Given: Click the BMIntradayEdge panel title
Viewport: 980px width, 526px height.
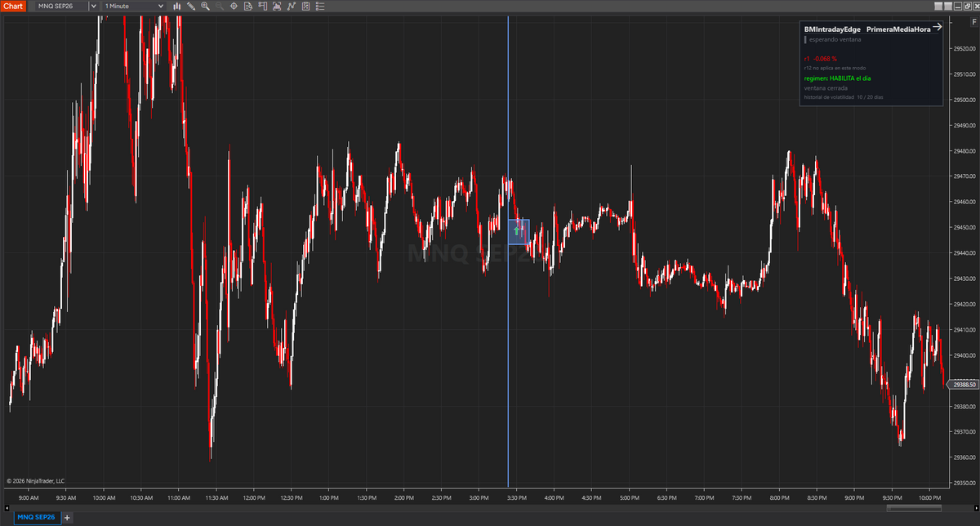Looking at the screenshot, I should 832,28.
